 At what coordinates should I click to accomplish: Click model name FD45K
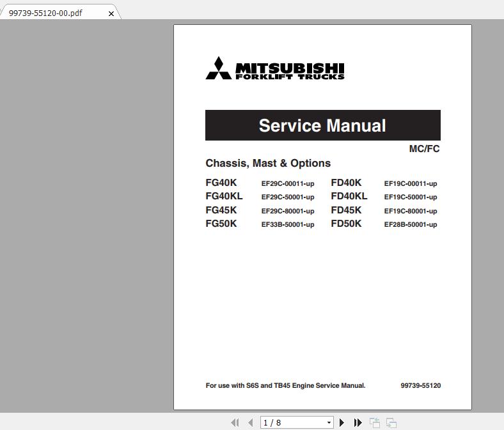click(346, 210)
